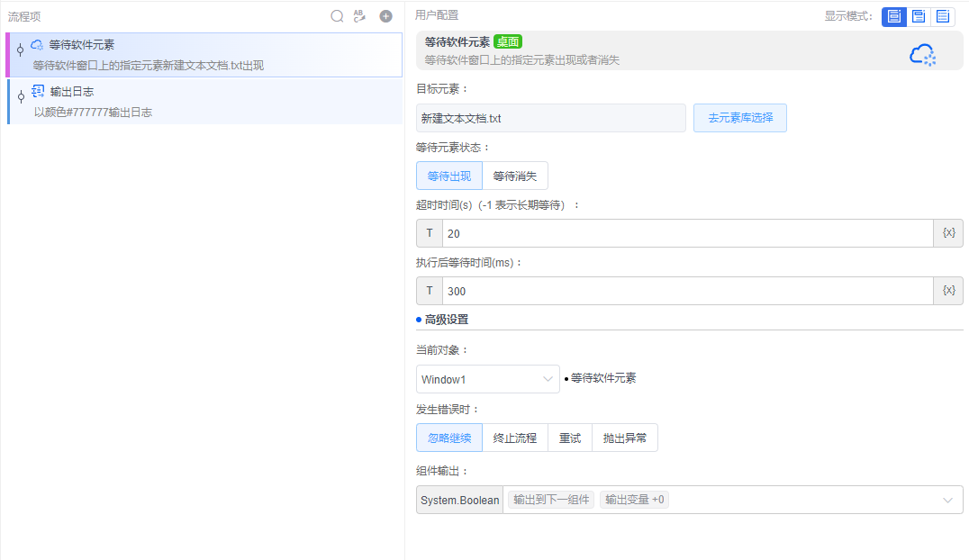Select 终止流程 as error handling option
Image resolution: width=969 pixels, height=560 pixels.
[x=515, y=437]
